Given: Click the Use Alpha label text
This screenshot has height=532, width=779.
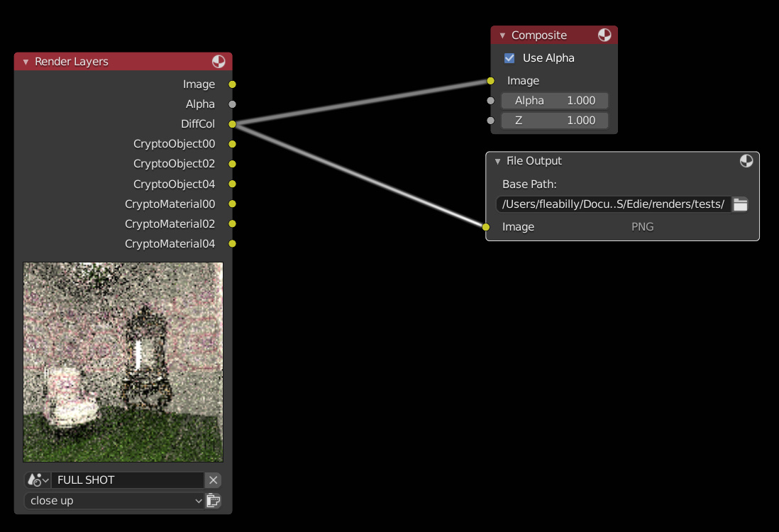Looking at the screenshot, I should (x=548, y=58).
